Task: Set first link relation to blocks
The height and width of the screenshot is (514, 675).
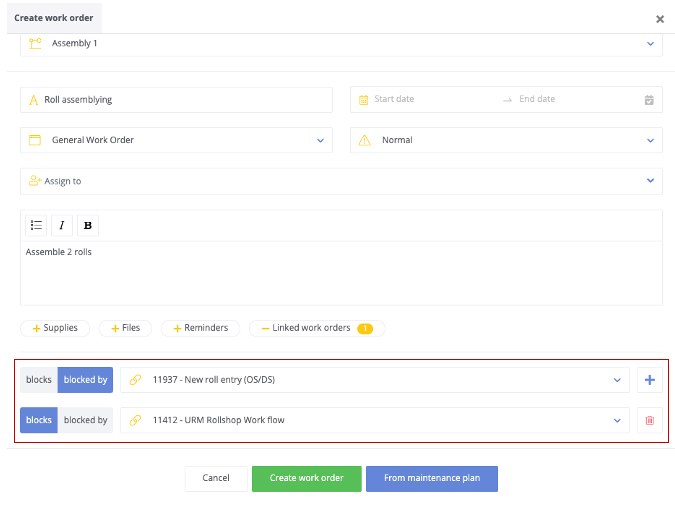Action: coord(39,380)
